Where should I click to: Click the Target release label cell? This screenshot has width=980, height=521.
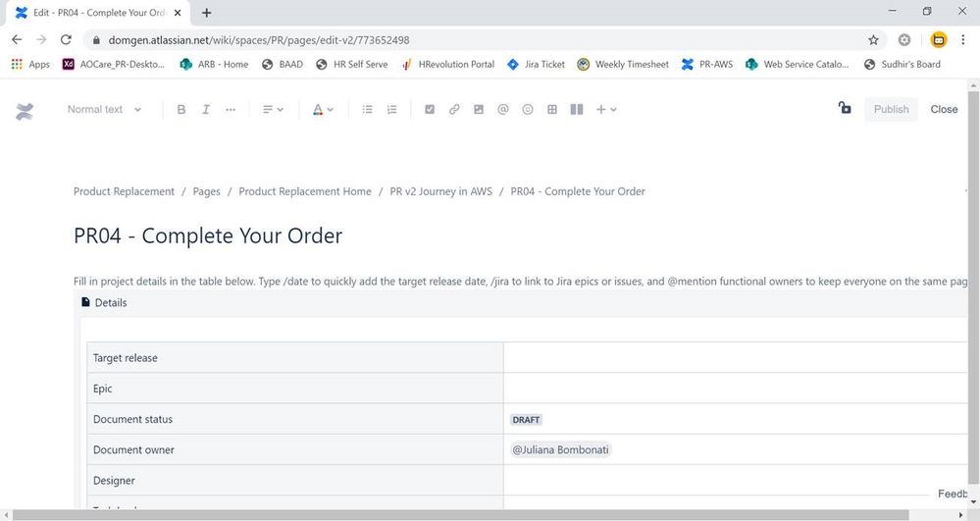click(295, 358)
